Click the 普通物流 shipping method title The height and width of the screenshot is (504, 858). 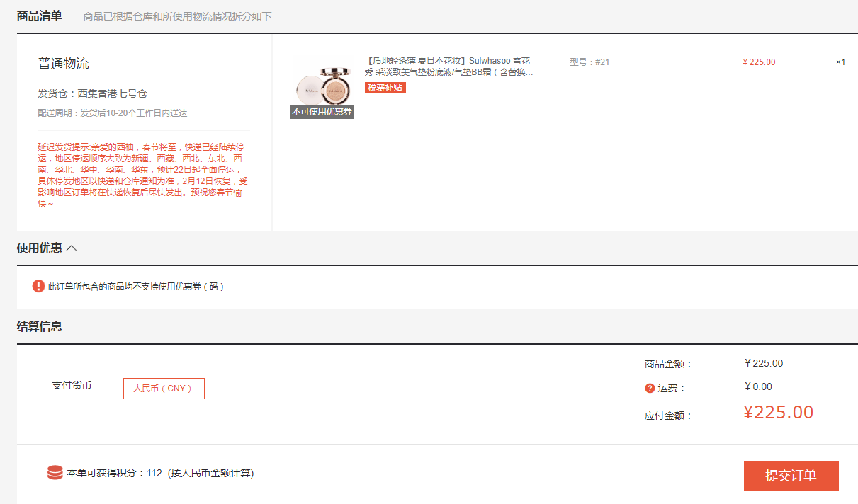[64, 64]
